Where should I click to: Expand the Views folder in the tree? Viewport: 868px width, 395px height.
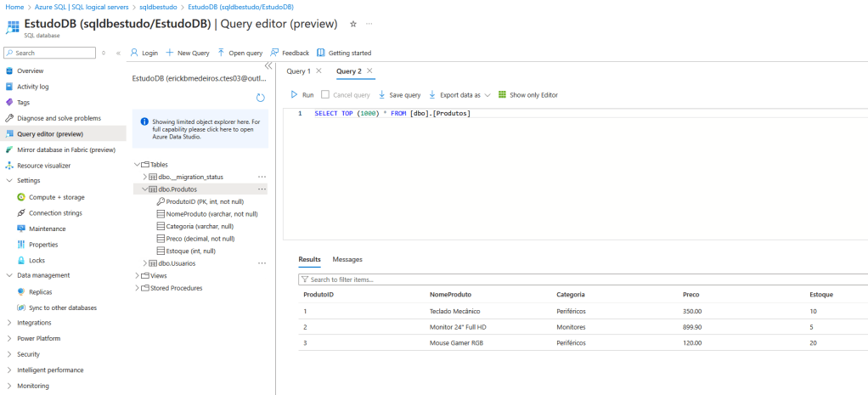pos(137,276)
